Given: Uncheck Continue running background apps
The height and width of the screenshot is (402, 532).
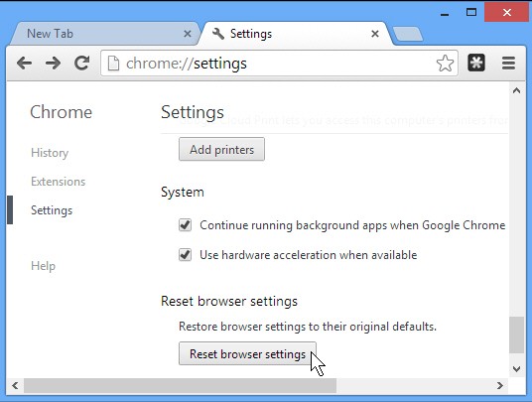Looking at the screenshot, I should click(185, 225).
